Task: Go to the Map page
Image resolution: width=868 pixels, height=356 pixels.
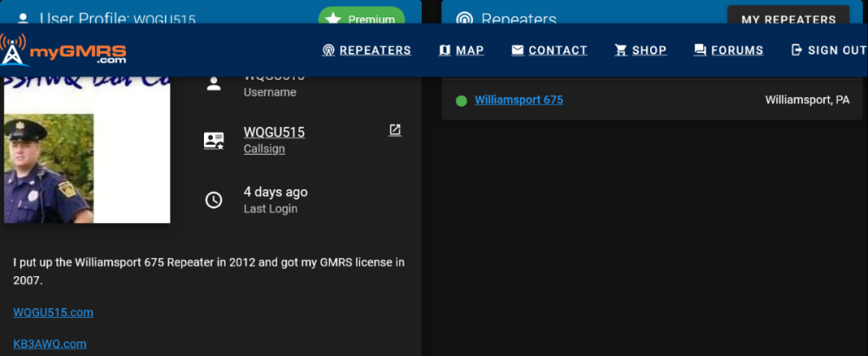Action: point(462,50)
